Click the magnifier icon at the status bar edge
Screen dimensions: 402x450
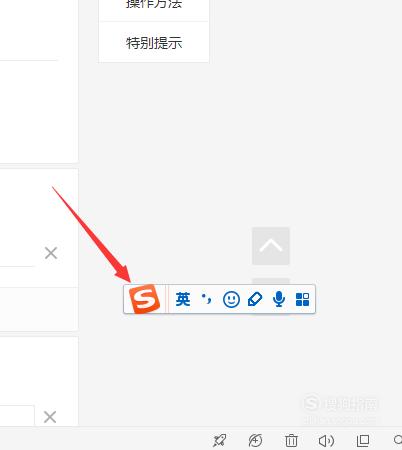(x=398, y=440)
